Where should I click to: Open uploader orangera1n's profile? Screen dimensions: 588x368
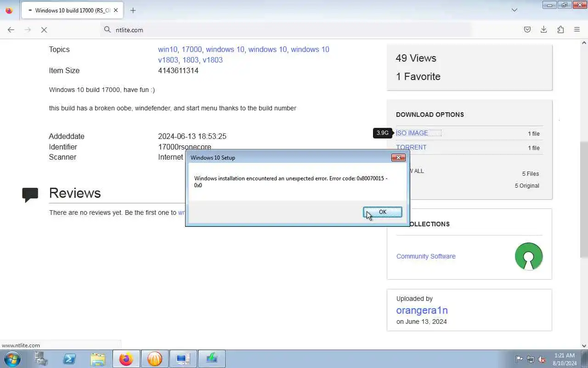click(422, 310)
